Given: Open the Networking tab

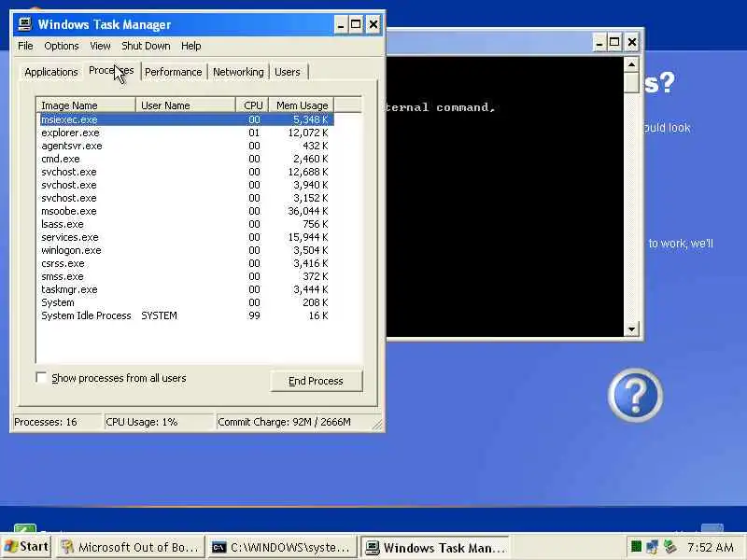Looking at the screenshot, I should click(x=238, y=72).
